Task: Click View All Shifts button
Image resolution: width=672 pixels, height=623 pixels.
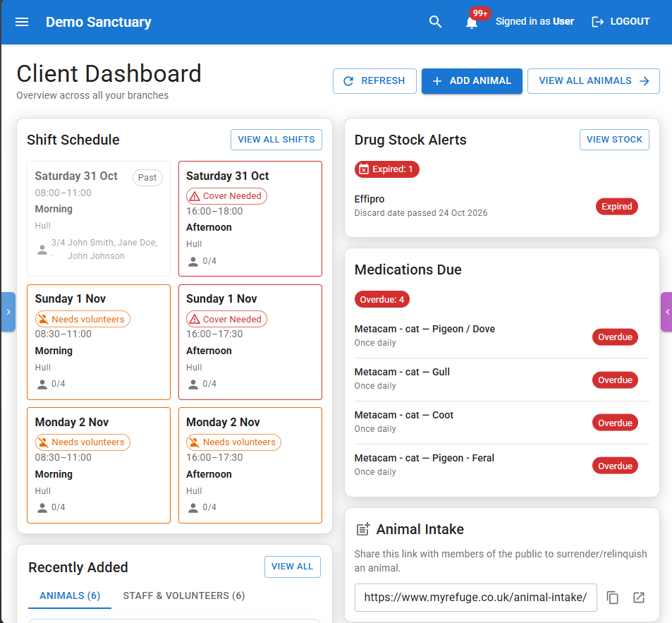Action: point(276,140)
